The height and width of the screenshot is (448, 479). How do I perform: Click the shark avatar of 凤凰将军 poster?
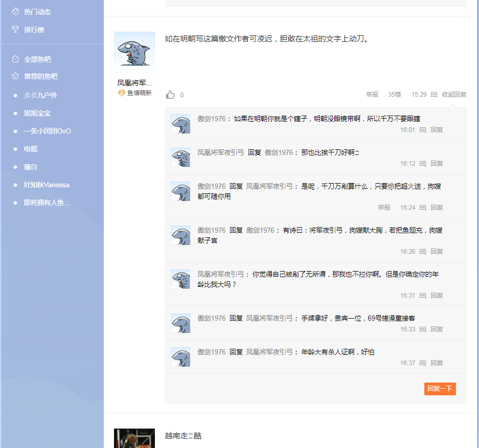134,52
